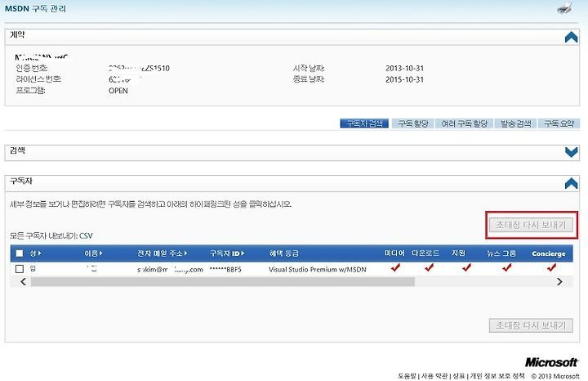This screenshot has width=588, height=381.
Task: Click the 시작 날짜 value 2013-10-31
Action: pyautogui.click(x=404, y=69)
